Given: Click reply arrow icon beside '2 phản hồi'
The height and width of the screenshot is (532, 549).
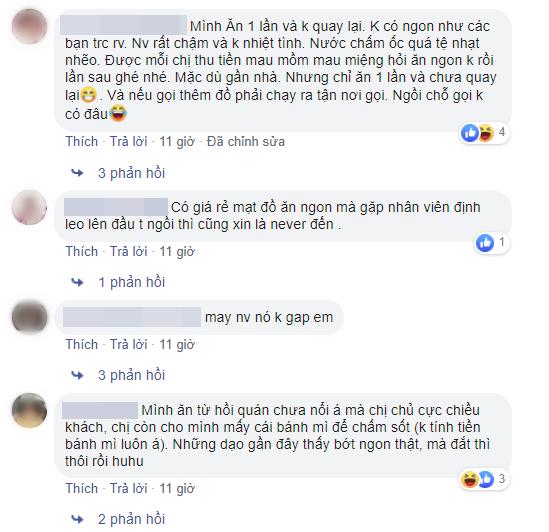Looking at the screenshot, I should [x=77, y=519].
